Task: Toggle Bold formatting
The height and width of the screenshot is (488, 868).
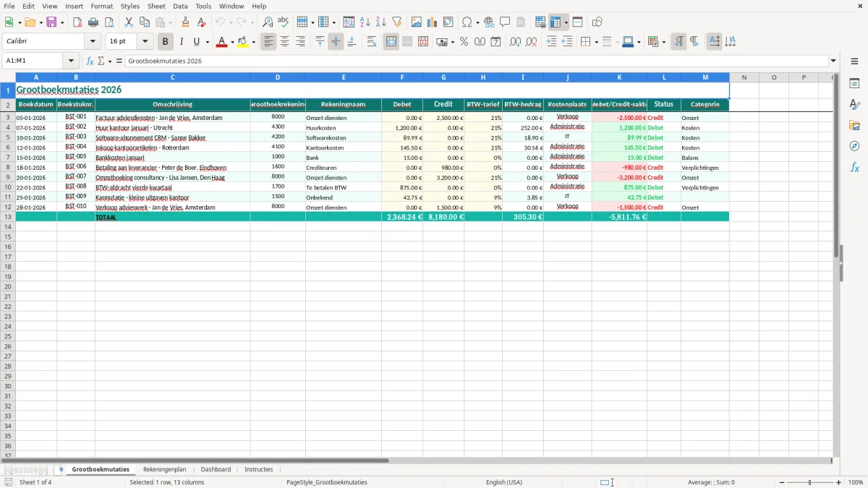Action: pyautogui.click(x=166, y=42)
